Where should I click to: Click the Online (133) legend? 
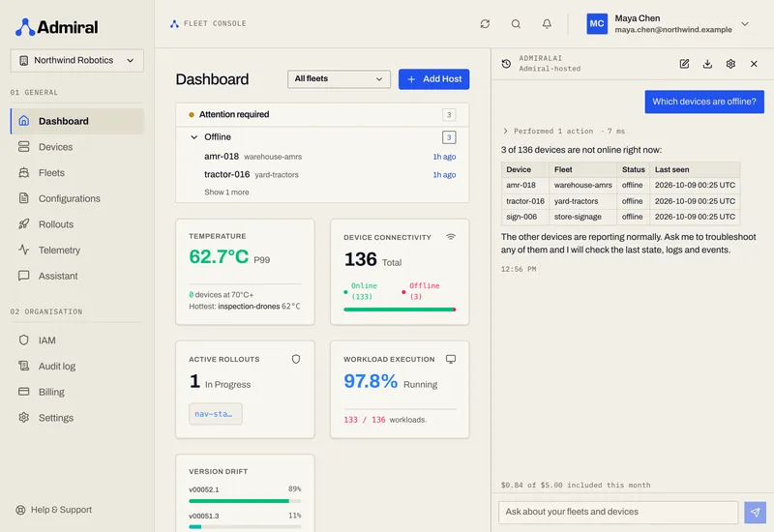tap(364, 291)
